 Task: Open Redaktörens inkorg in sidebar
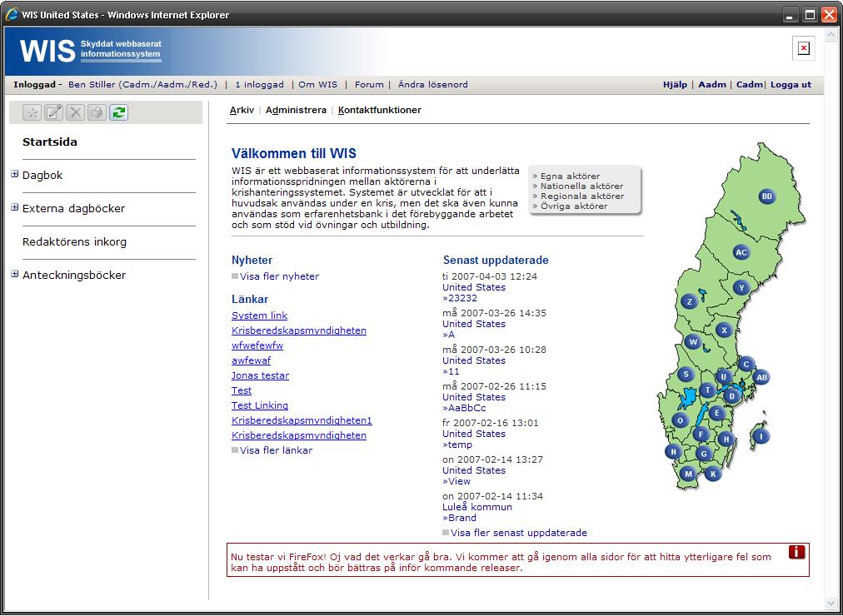[x=75, y=242]
